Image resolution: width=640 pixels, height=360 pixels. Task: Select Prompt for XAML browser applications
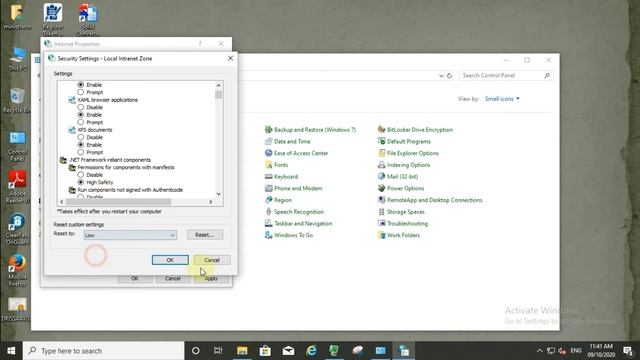coord(80,122)
